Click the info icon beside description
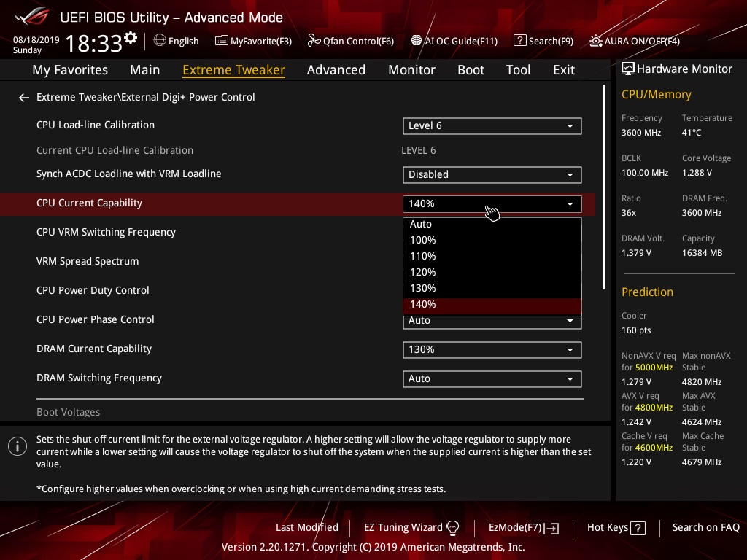Screen dimensions: 747x560 coord(18,446)
